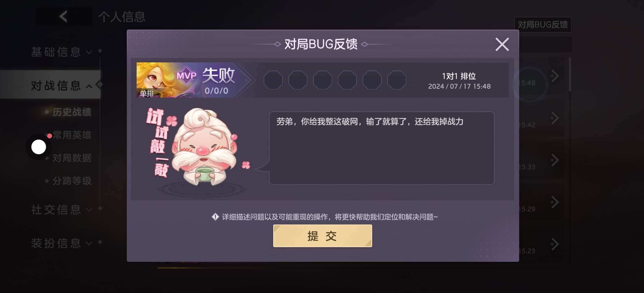The width and height of the screenshot is (644, 293).
Task: Select 历史战绩 in the sidebar
Action: pos(72,112)
